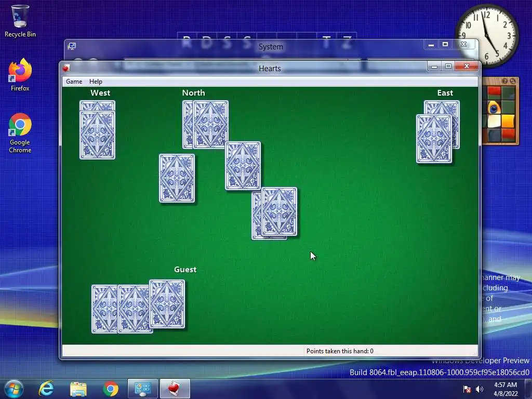Screen dimensions: 532x399
Task: Click the analog clock desktop gadget
Action: 486,35
